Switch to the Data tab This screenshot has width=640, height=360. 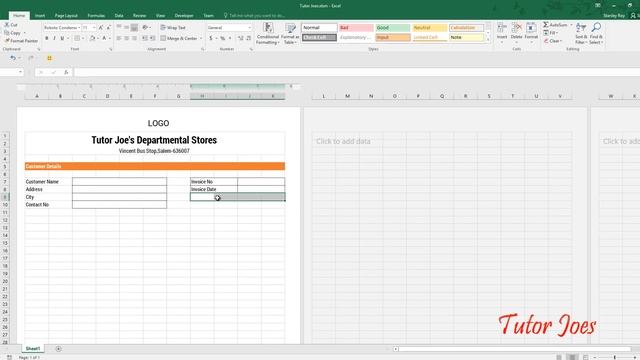click(x=119, y=16)
